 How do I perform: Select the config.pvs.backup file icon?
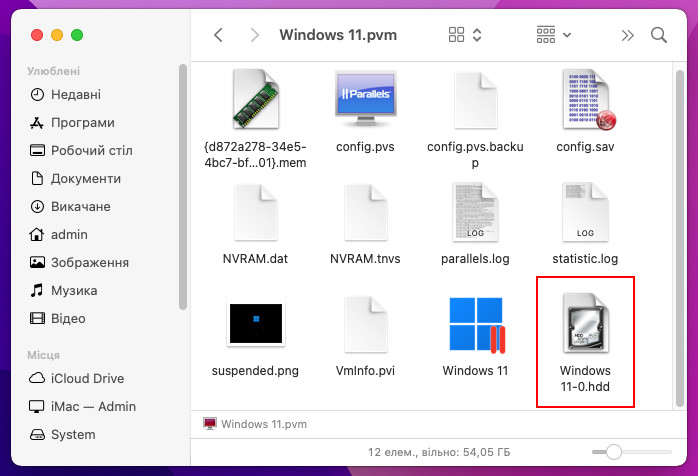pos(475,100)
